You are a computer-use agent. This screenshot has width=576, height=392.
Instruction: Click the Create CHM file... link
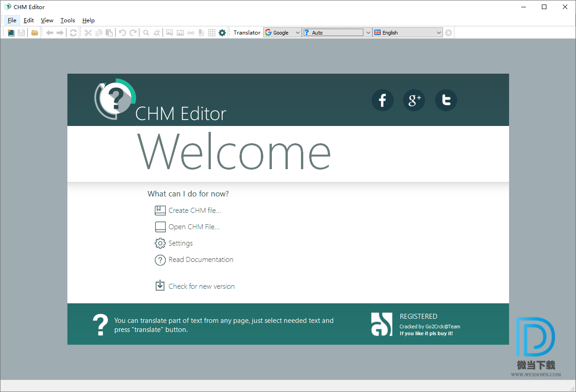(x=195, y=211)
